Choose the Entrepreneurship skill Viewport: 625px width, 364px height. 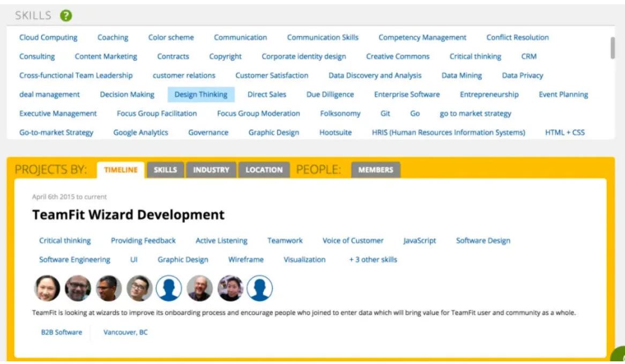[489, 94]
